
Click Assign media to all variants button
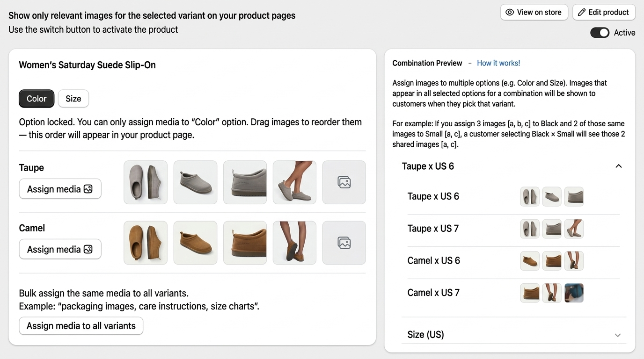[81, 326]
